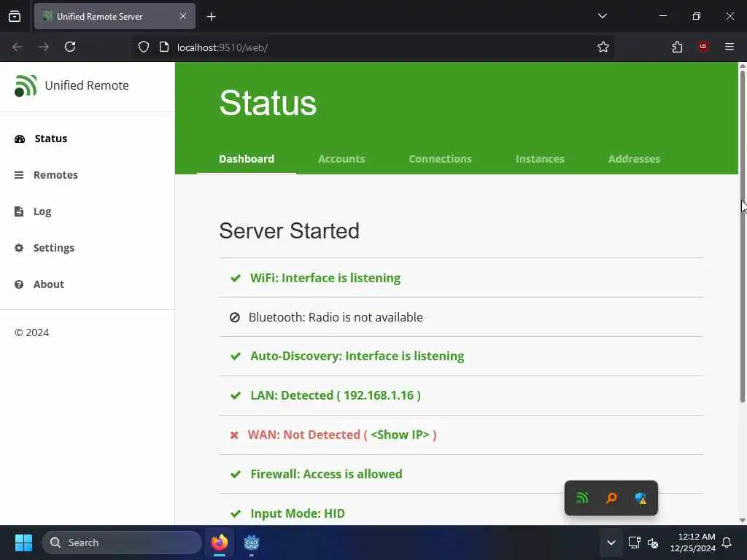Screen dimensions: 747x560
Task: Click the page vertical scrollbar thumb
Action: [x=742, y=236]
